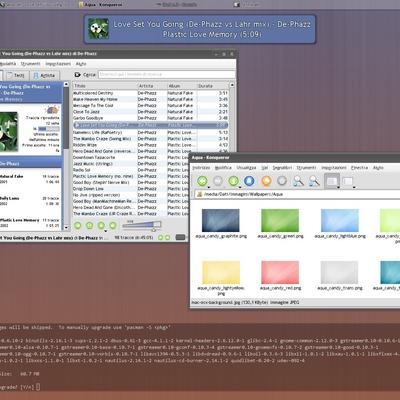Open the back history dropdown arrow in Konqueror
Image resolution: width=400 pixels, height=400 pixels.
click(208, 187)
